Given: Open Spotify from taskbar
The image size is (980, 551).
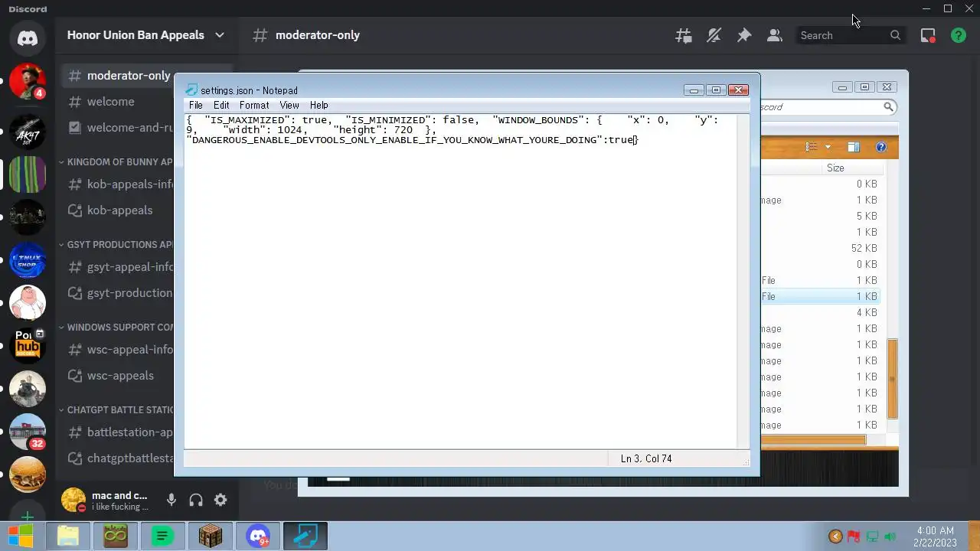Looking at the screenshot, I should (162, 536).
